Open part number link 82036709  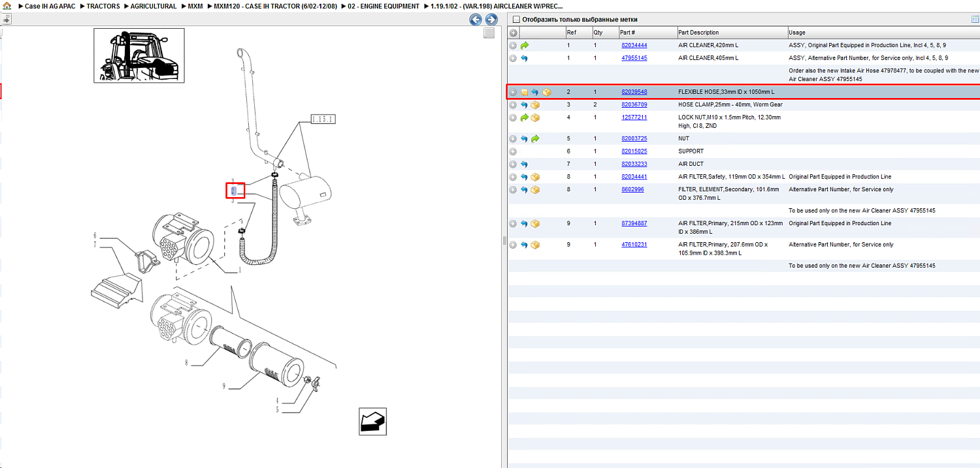(634, 104)
